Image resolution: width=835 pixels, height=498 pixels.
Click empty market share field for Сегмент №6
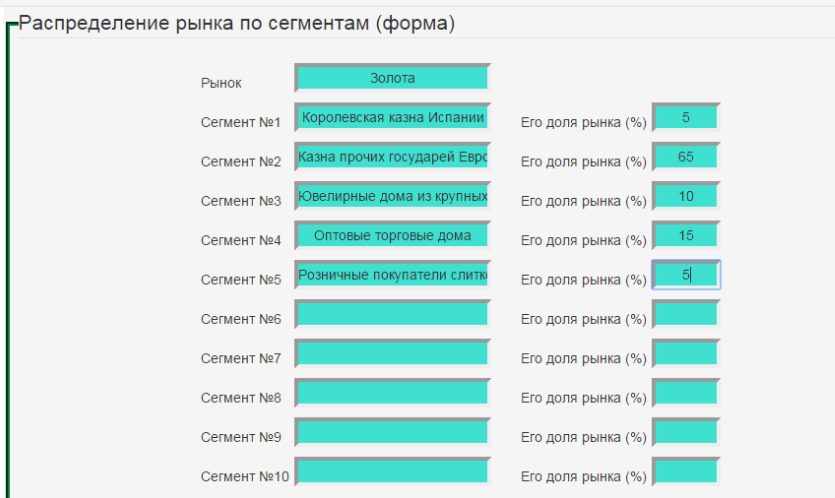(685, 314)
